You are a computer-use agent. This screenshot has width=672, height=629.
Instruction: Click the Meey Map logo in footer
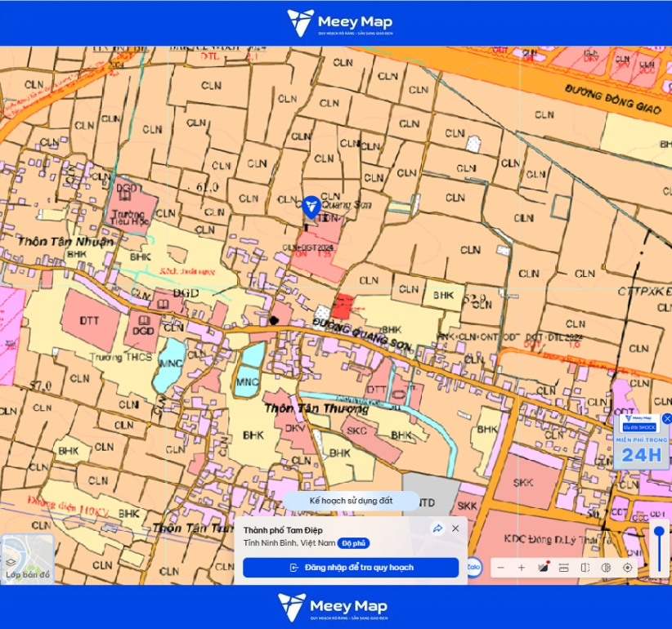point(333,607)
